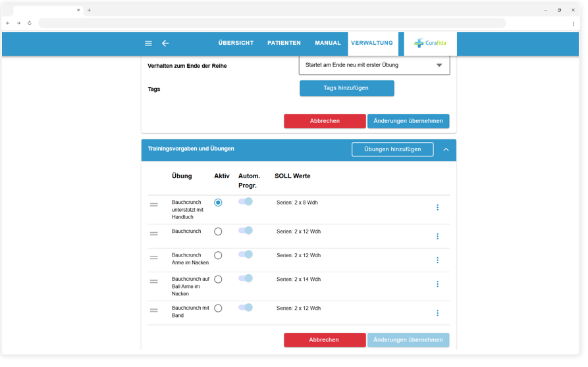Click drag handle of Bauchcrunch row
This screenshot has height=367, width=588.
(154, 233)
